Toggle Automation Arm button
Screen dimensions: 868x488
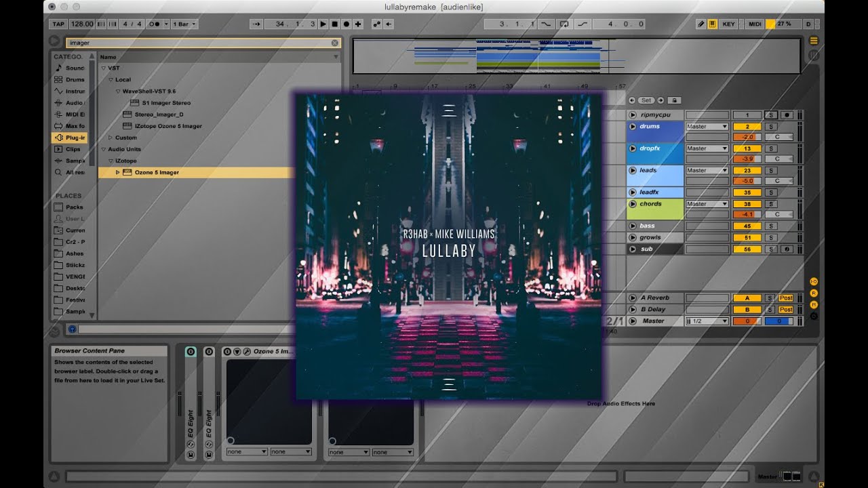[377, 24]
